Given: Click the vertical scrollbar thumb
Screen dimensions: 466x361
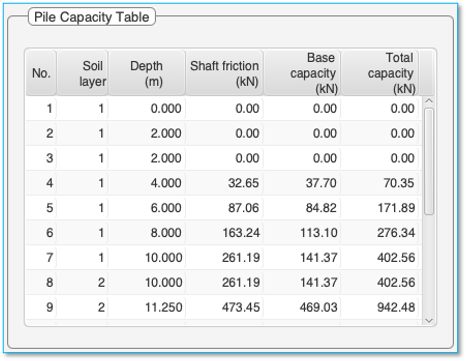Looking at the screenshot, I should coord(429,161).
